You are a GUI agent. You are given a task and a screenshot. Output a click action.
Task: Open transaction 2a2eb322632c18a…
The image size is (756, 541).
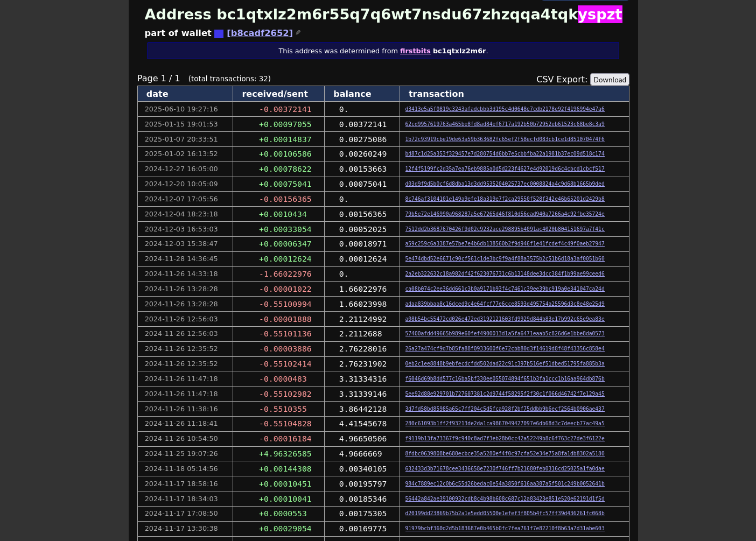pyautogui.click(x=505, y=274)
